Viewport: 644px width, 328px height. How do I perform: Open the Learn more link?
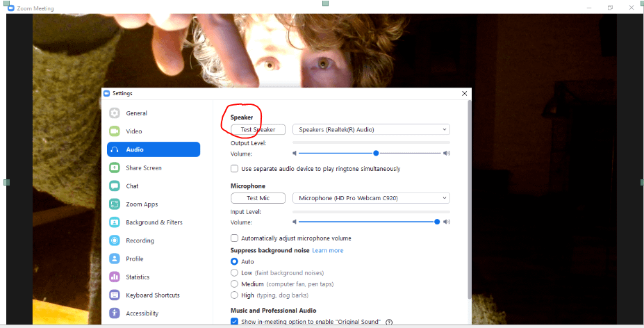pyautogui.click(x=328, y=250)
